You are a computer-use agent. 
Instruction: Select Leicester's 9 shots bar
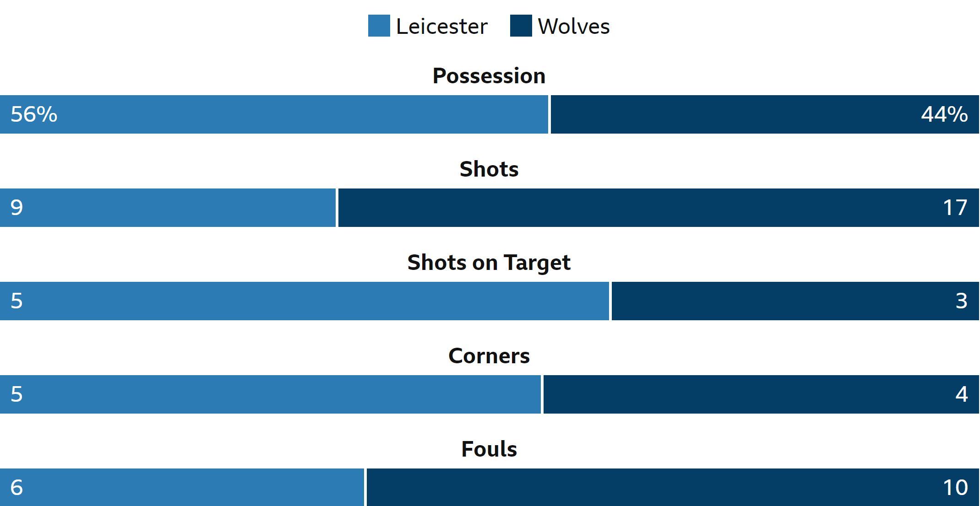click(168, 208)
